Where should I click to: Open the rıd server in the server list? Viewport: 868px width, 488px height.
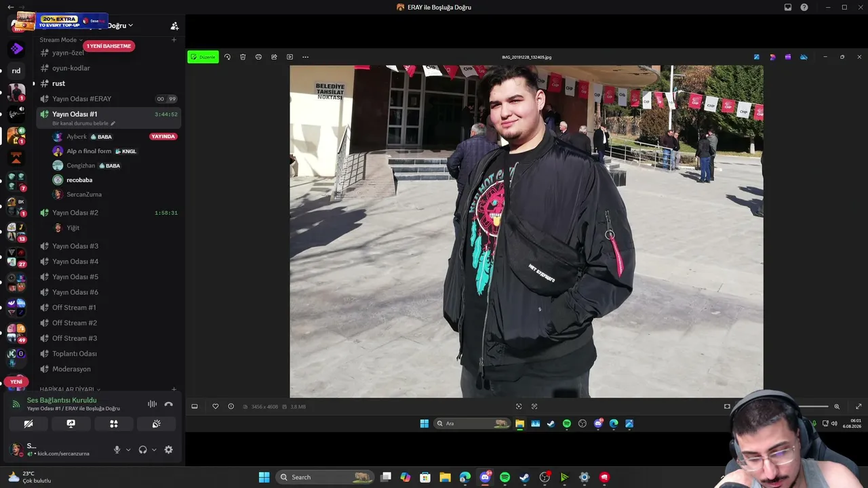coord(16,70)
